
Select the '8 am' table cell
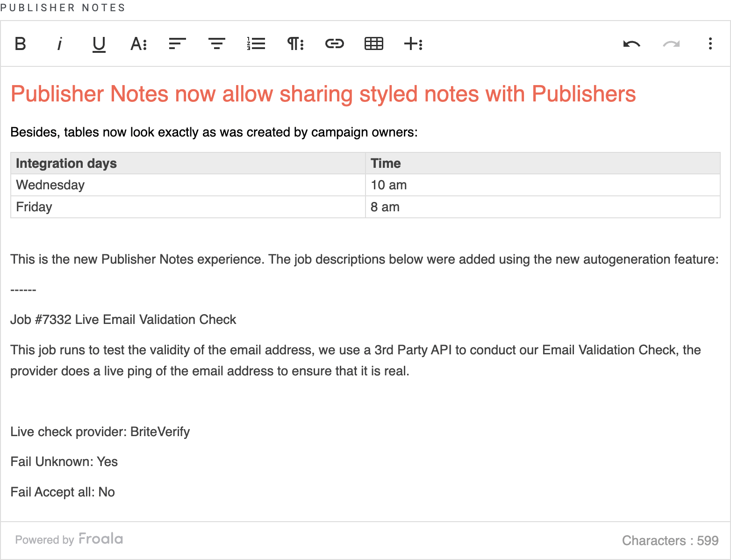543,207
